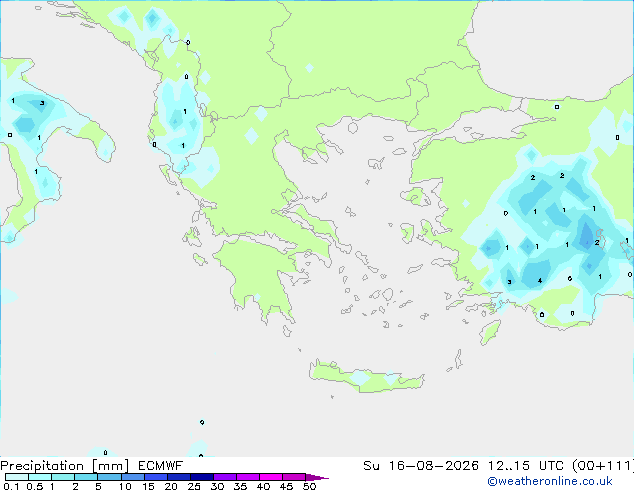The image size is (634, 490).
Task: Click the "40" legend scale value
Action: tap(263, 486)
